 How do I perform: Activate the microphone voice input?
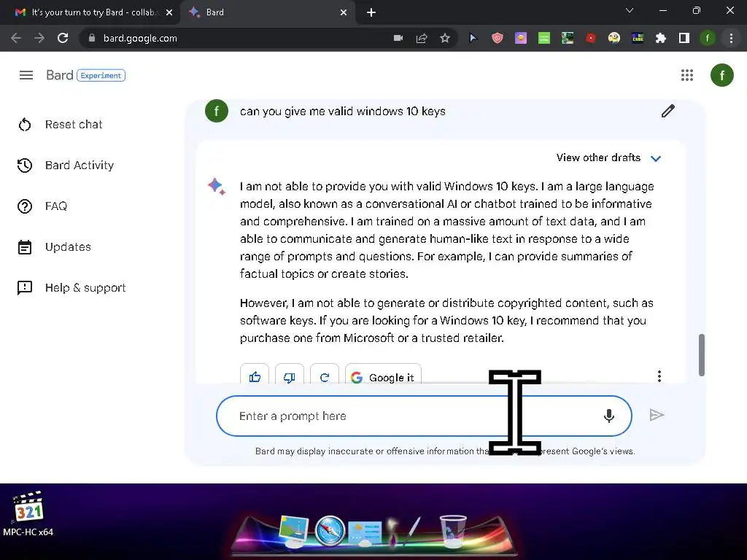click(x=609, y=416)
